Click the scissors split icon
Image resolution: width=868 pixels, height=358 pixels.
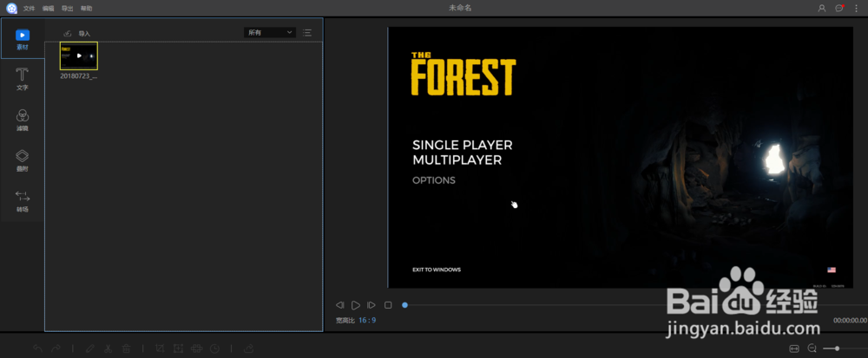[108, 348]
